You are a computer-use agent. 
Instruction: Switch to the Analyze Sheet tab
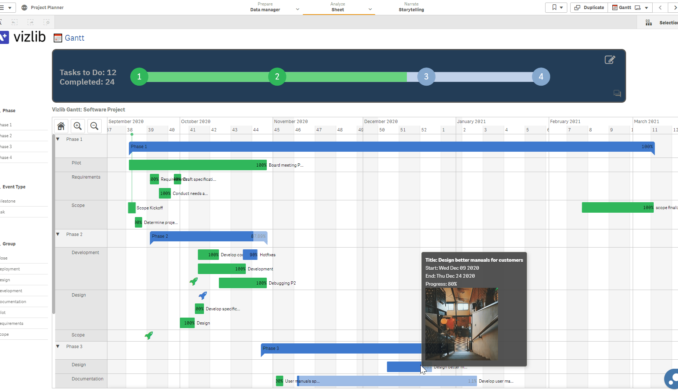coord(338,7)
